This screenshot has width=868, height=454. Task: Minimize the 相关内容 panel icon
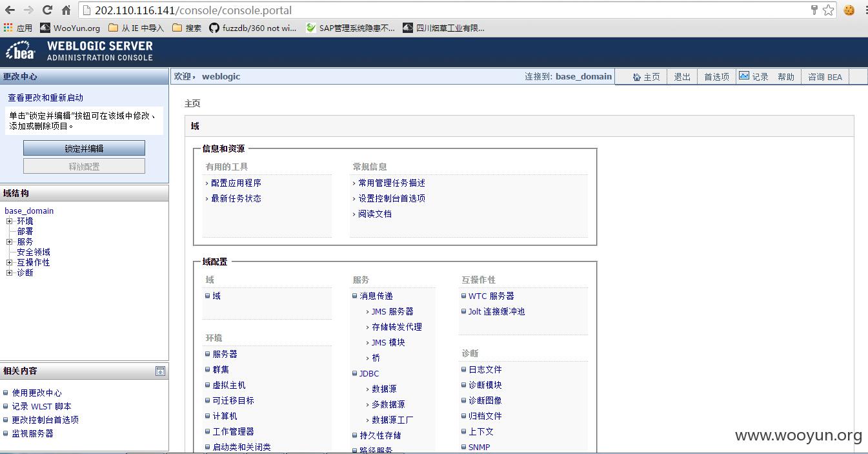pos(160,371)
